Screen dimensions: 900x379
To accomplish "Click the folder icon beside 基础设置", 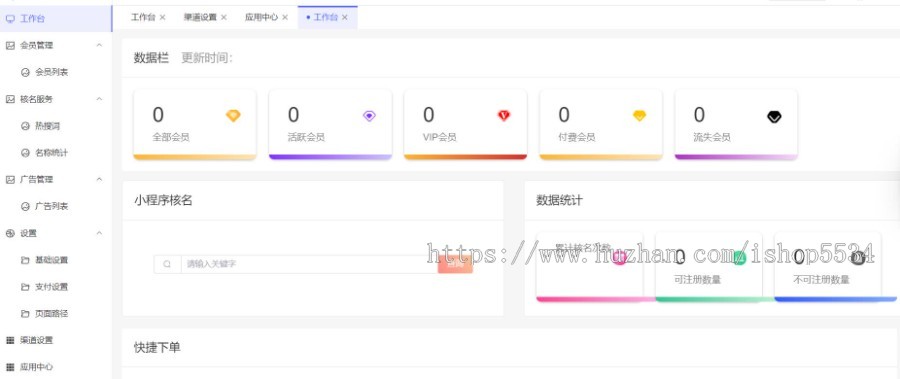I will point(25,260).
